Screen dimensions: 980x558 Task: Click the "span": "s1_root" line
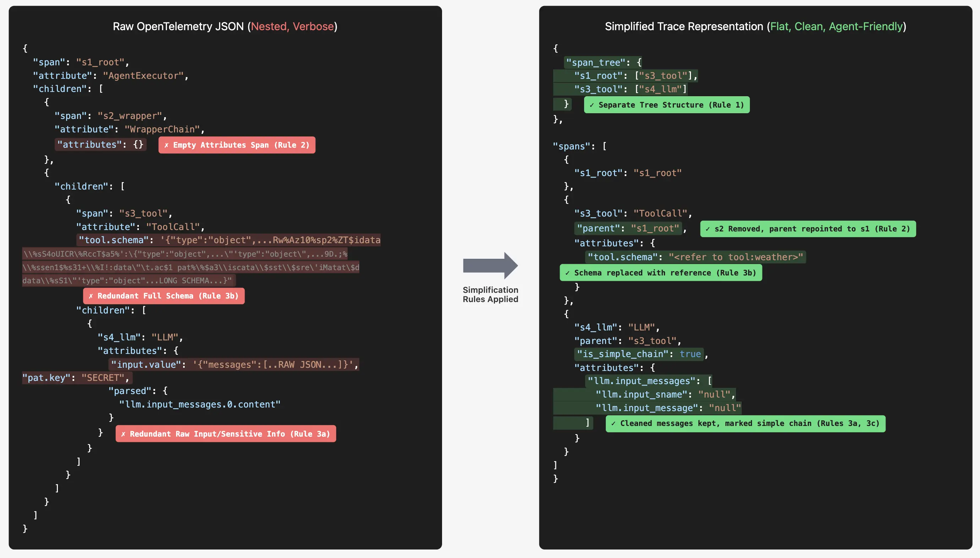pos(81,62)
